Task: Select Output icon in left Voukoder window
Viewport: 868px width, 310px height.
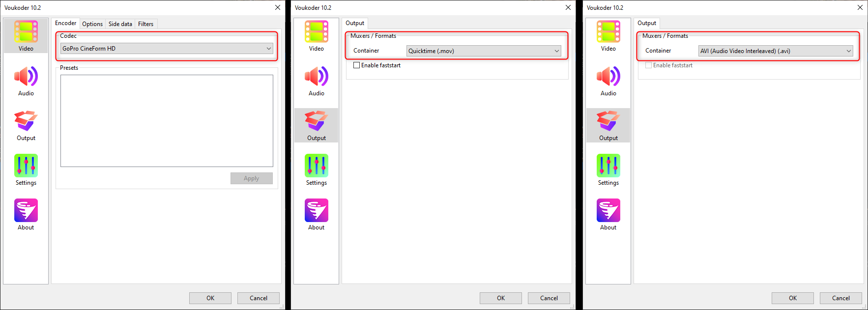Action: pos(26,125)
